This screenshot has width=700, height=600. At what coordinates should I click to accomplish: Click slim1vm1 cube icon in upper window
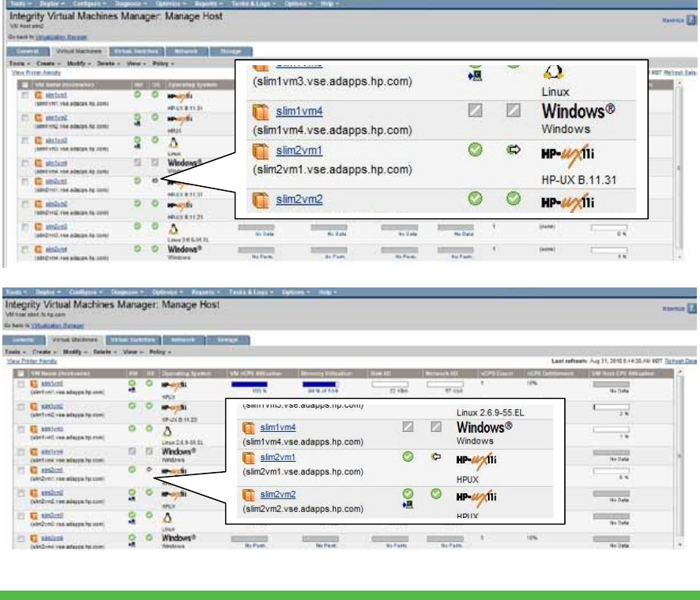tap(38, 95)
